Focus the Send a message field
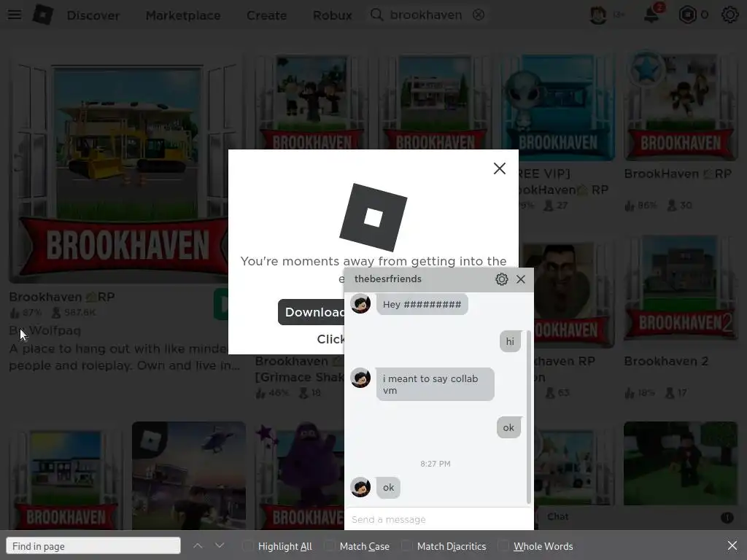The width and height of the screenshot is (747, 560). click(438, 519)
